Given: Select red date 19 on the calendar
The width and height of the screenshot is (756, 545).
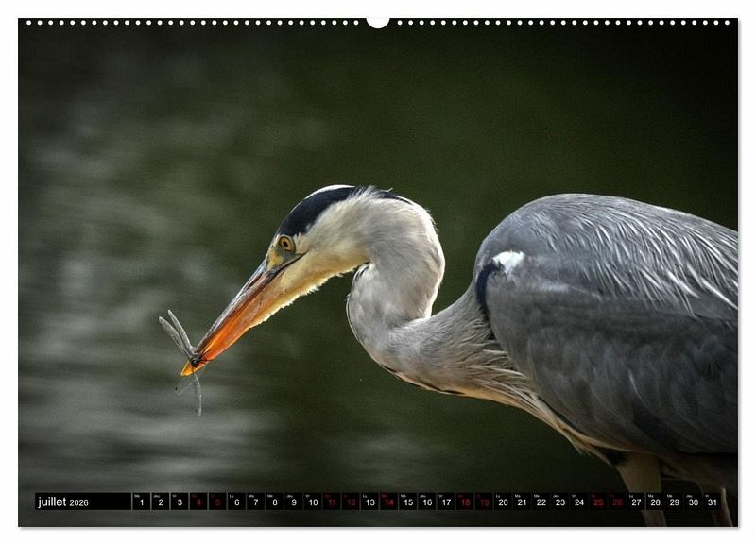Looking at the screenshot, I should (484, 502).
